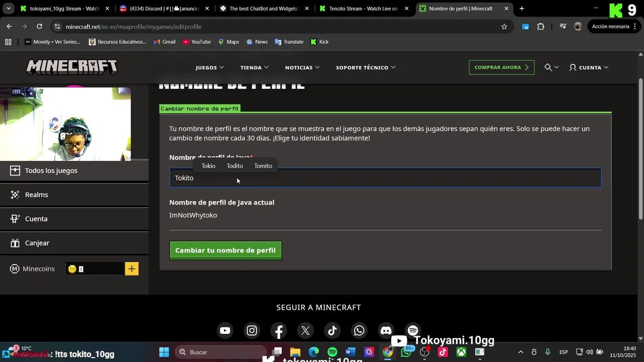Bookmark this page with the star icon
Screen dimensions: 644x362
coord(504,27)
